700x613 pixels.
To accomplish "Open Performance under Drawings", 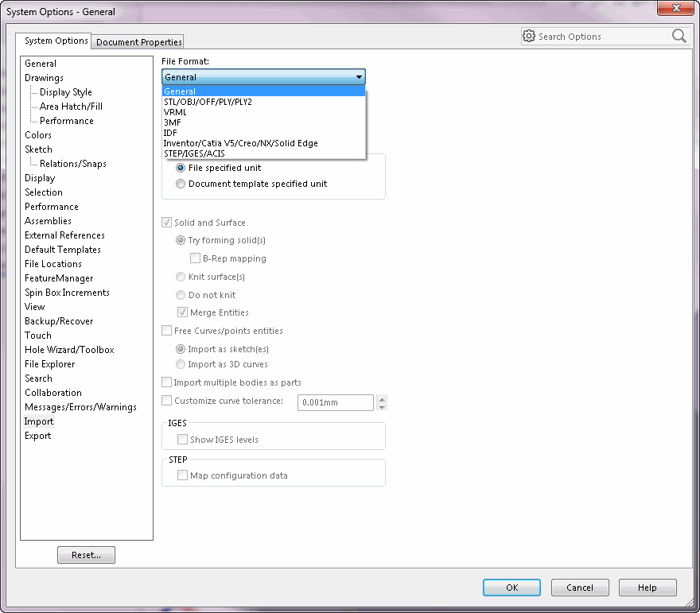I will click(x=67, y=121).
